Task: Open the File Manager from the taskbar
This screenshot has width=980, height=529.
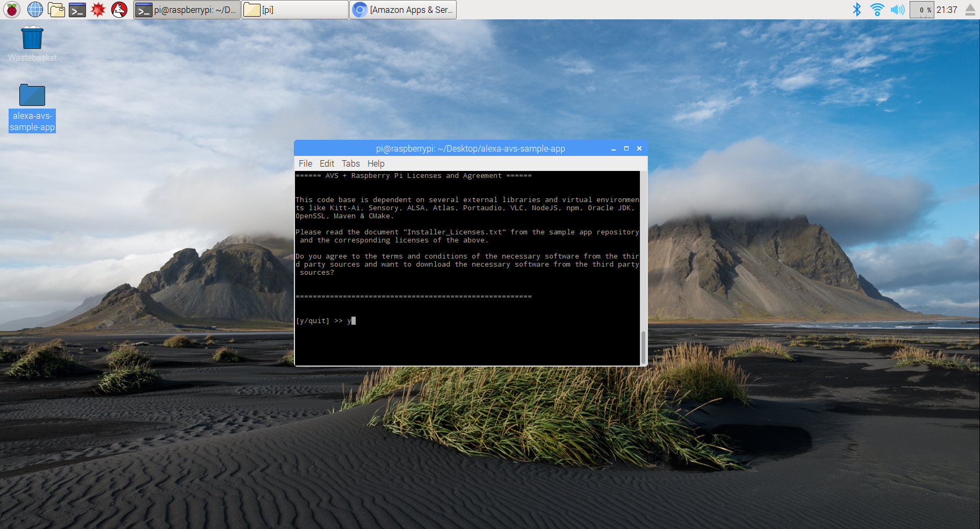Action: tap(56, 9)
